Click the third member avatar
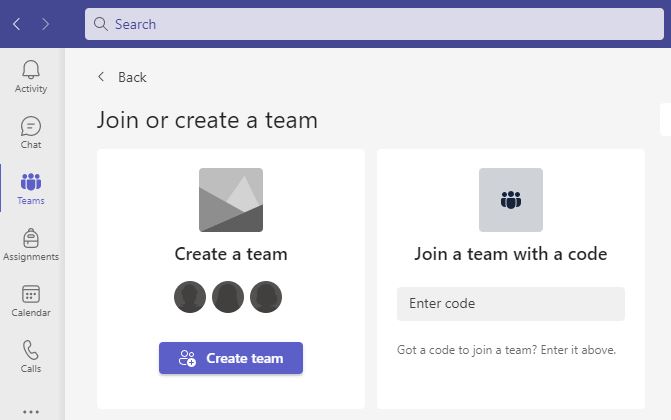 coord(266,297)
